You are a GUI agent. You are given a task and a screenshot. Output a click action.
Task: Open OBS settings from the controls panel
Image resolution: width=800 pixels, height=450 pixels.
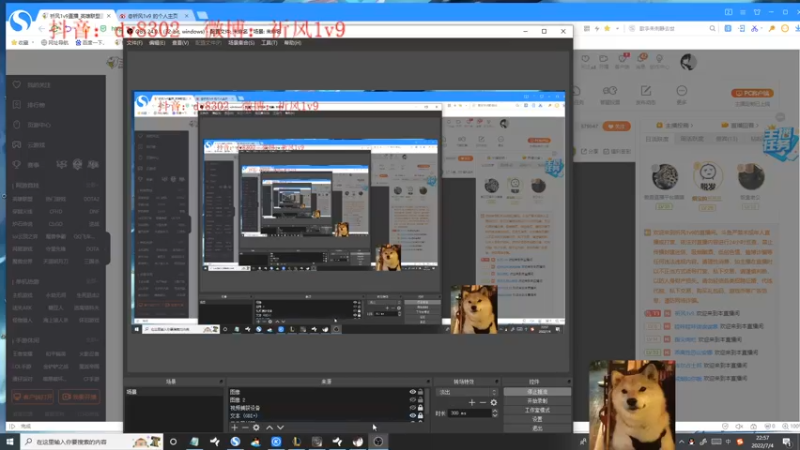[537, 419]
